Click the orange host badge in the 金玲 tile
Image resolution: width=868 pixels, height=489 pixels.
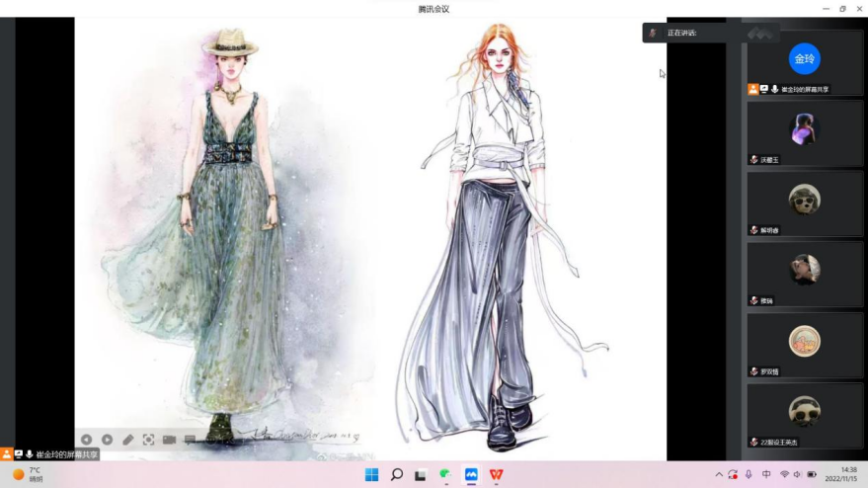tap(752, 89)
